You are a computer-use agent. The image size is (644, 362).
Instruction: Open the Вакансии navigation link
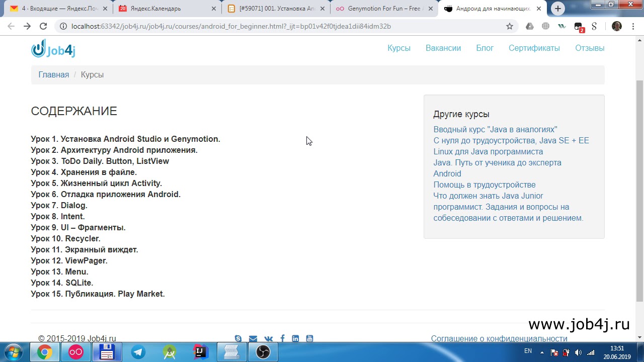[x=443, y=48]
